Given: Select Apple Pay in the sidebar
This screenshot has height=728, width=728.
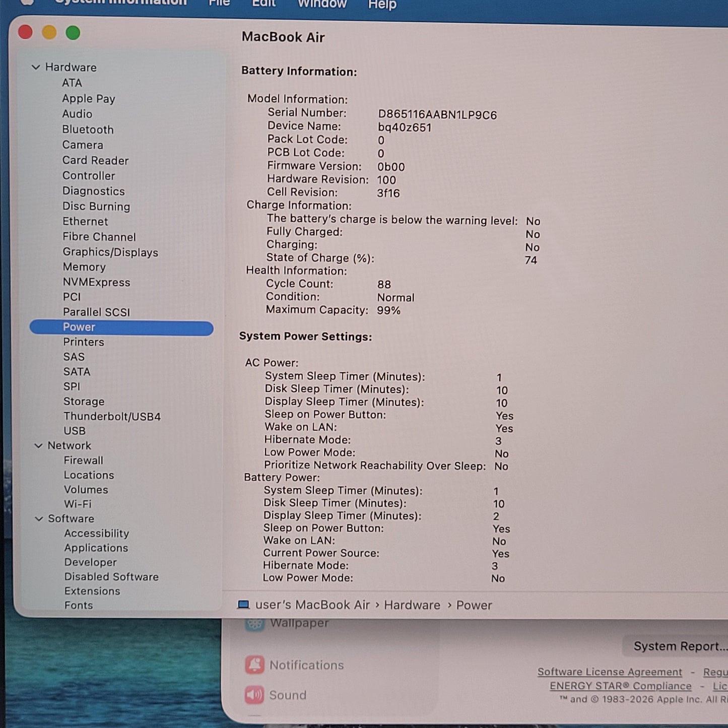Looking at the screenshot, I should click(89, 99).
